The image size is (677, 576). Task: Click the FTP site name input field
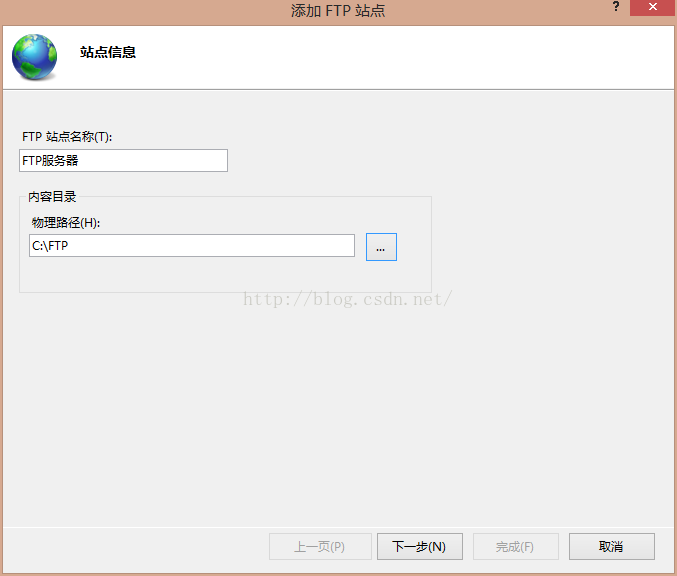(x=123, y=161)
